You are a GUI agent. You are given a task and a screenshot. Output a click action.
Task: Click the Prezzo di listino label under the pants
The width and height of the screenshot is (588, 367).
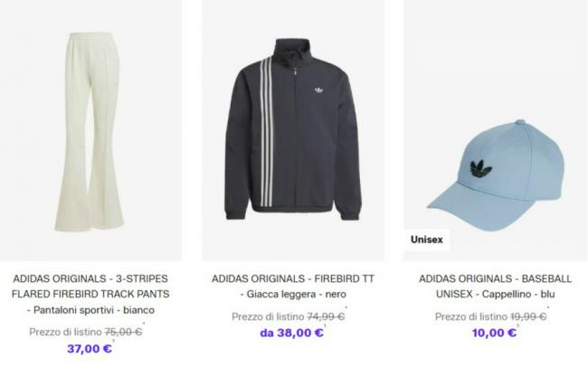coord(66,332)
